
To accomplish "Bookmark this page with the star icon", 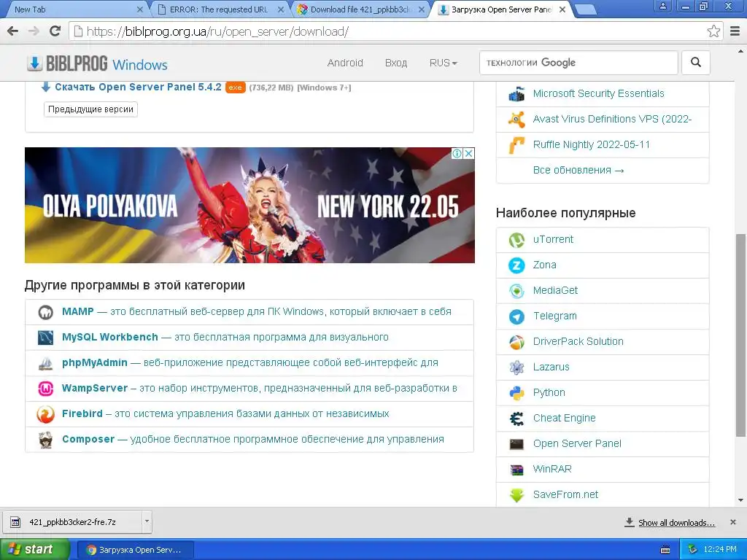I will (x=713, y=31).
